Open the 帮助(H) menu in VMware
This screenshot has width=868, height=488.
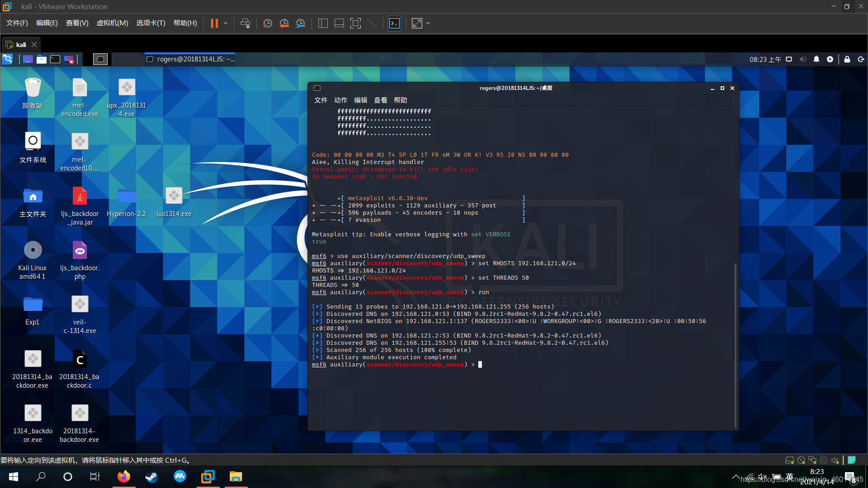click(x=185, y=23)
